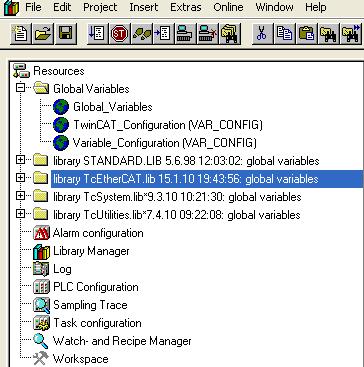The height and width of the screenshot is (367, 364).
Task: Expand the library STANDARD.LIB folder
Action: tap(21, 161)
